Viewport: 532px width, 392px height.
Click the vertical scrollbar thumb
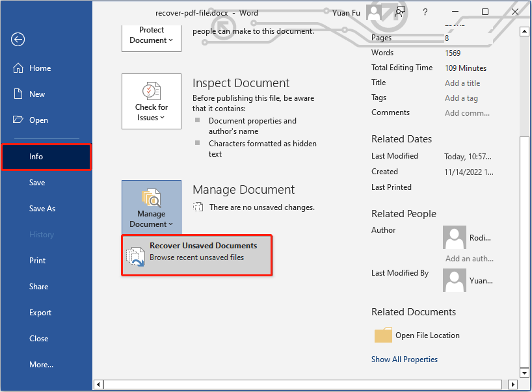coord(525,252)
